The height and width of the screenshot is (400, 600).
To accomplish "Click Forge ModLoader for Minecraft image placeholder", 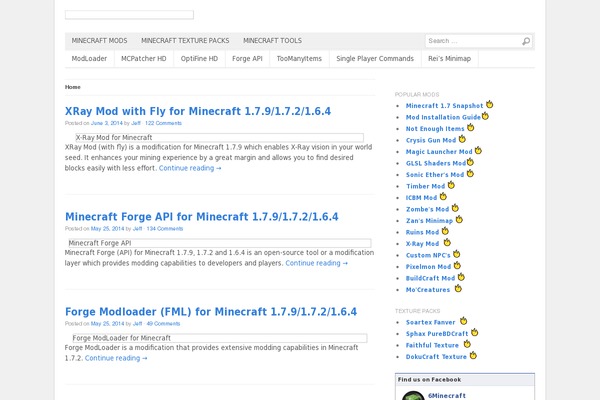I will [220, 338].
